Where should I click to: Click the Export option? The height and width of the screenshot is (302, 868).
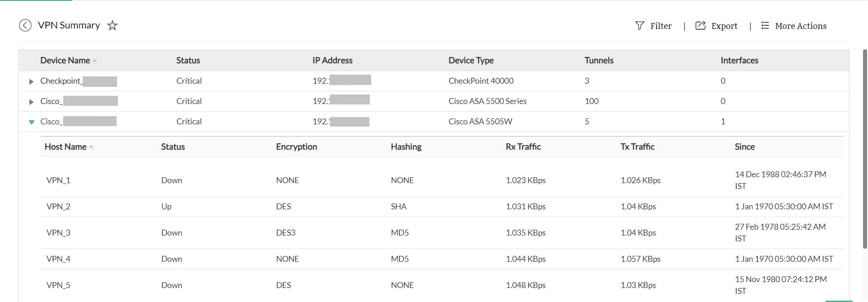(723, 26)
